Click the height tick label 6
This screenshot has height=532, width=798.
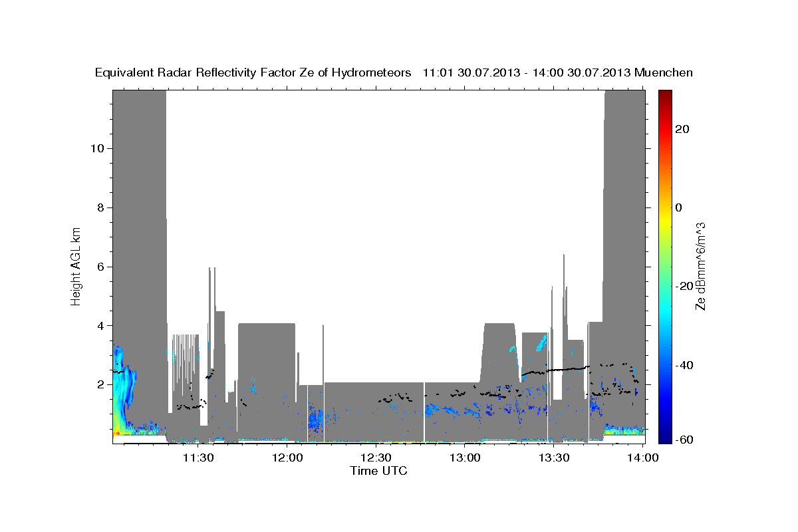100,266
